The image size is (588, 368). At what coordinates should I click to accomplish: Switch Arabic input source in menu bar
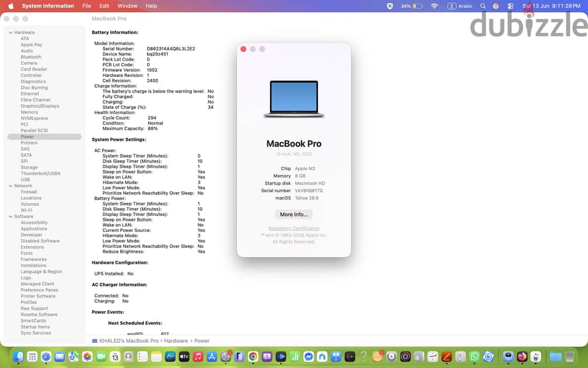click(x=460, y=6)
